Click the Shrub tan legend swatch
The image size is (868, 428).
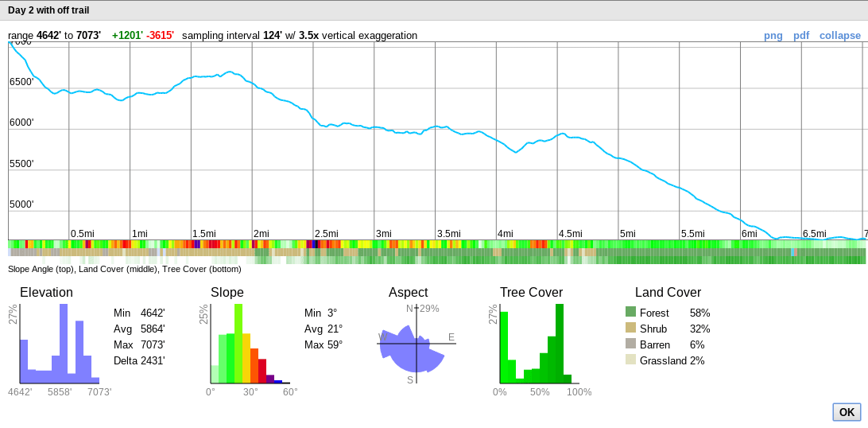coord(630,328)
